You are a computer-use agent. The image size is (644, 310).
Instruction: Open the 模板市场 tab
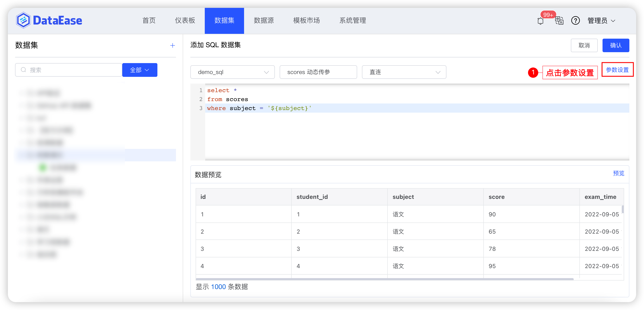[307, 21]
